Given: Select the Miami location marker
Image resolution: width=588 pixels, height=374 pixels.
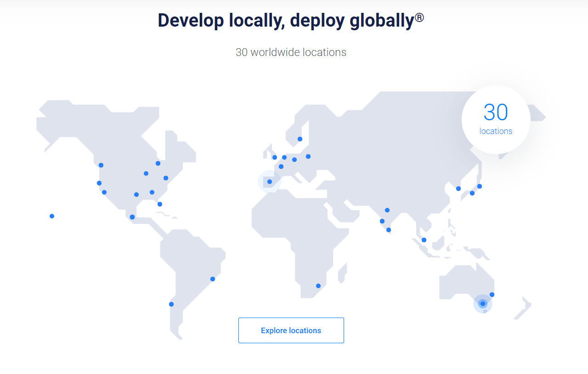Looking at the screenshot, I should (x=159, y=204).
